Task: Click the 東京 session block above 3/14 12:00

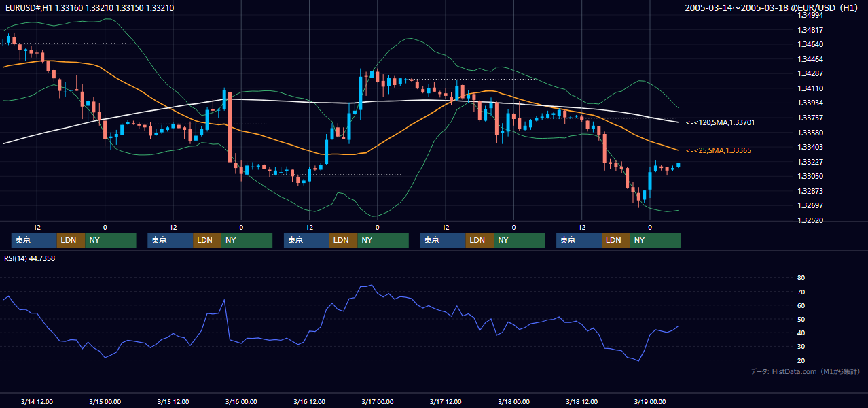Action: (34, 240)
